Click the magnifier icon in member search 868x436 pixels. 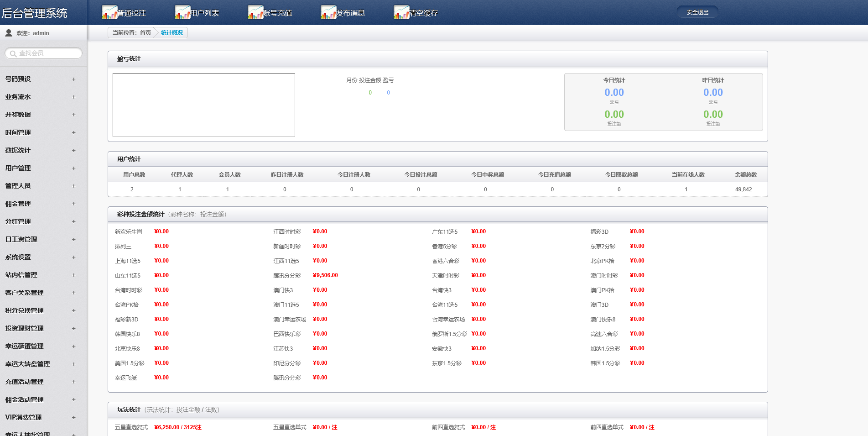[13, 53]
